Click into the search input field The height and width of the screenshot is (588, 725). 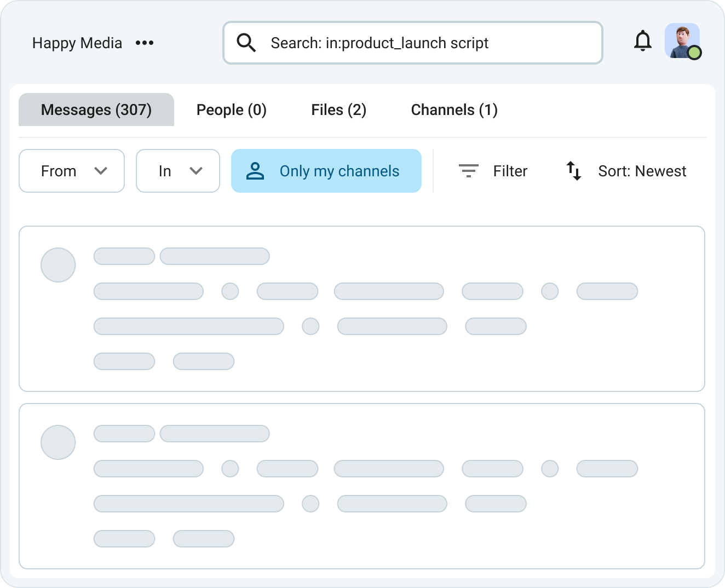[427, 43]
